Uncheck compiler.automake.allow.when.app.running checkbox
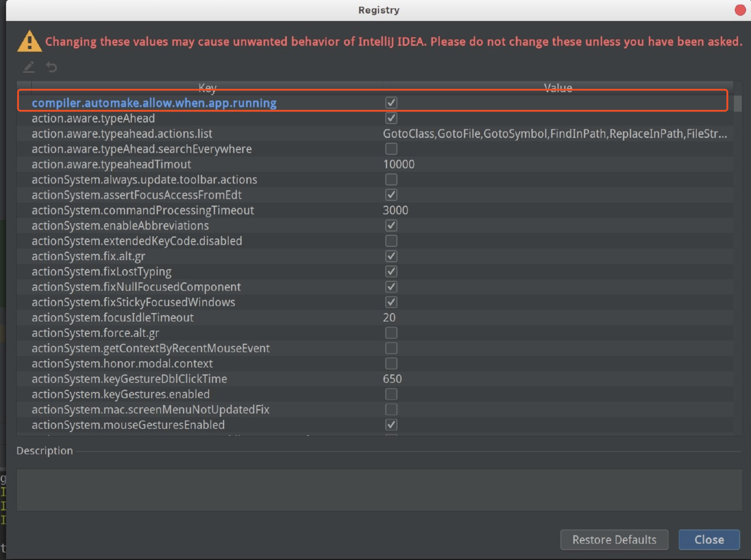751x560 pixels. pos(391,103)
